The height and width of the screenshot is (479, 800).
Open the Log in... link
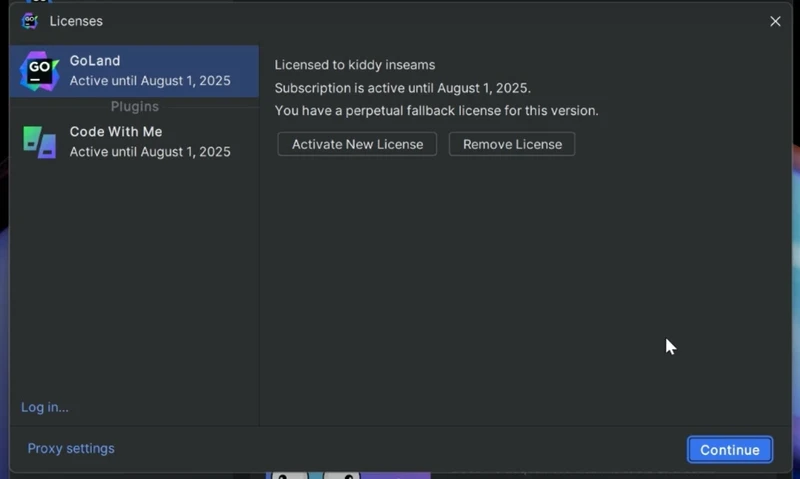click(45, 407)
